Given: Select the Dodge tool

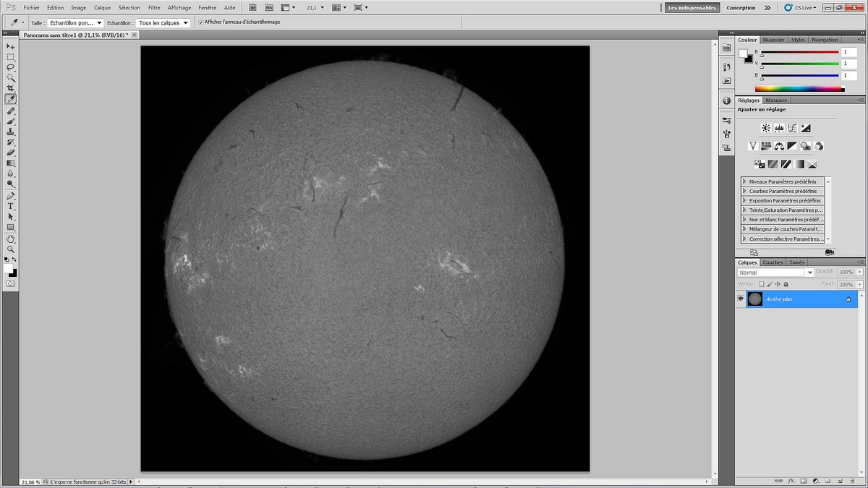Looking at the screenshot, I should (x=11, y=184).
